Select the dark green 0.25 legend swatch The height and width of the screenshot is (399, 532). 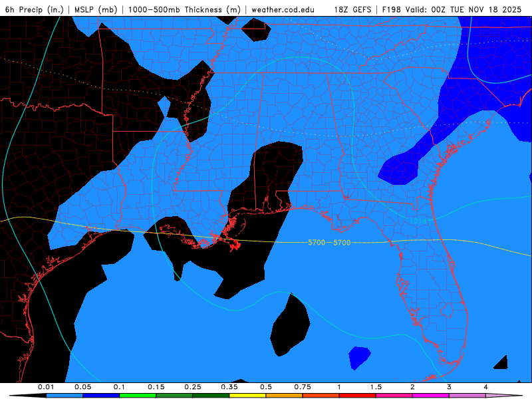(211, 396)
